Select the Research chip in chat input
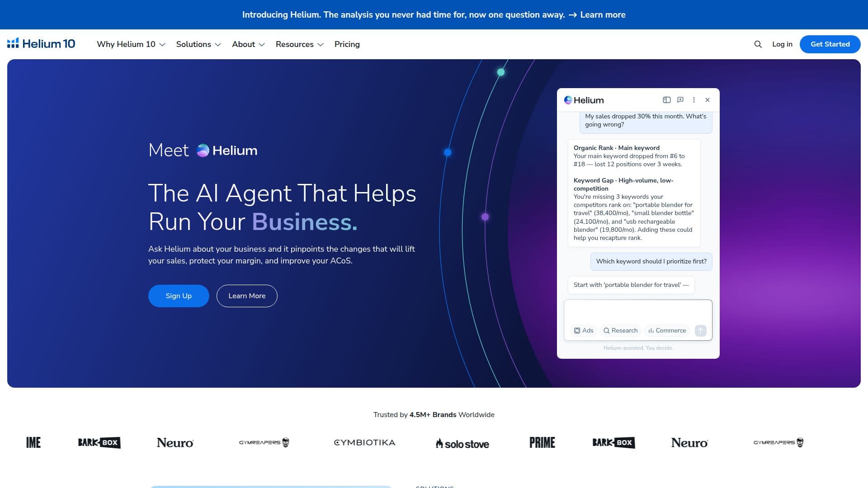Screen dimensions: 868x488 pyautogui.click(x=620, y=331)
